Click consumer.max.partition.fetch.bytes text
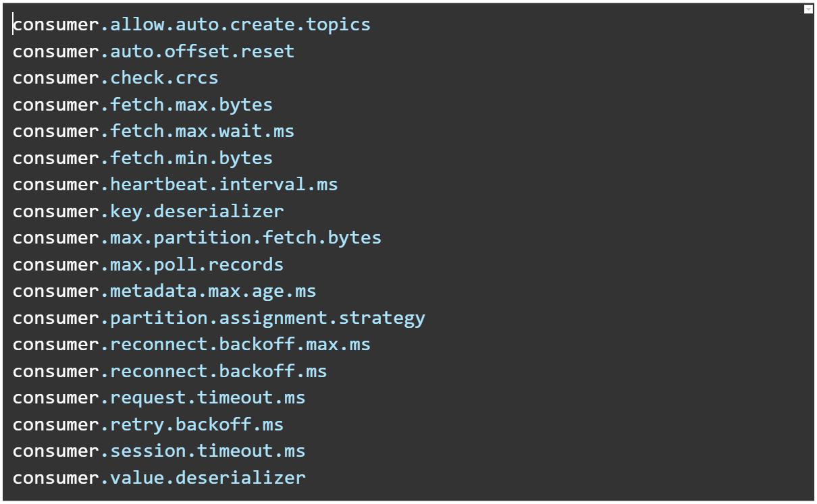This screenshot has height=504, width=817. (x=197, y=237)
